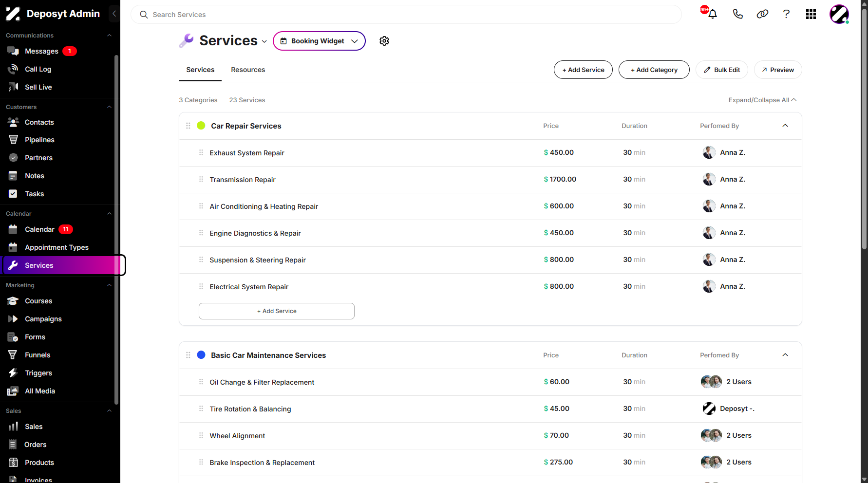This screenshot has width=868, height=483.
Task: Collapse the Car Repair Services category
Action: pyautogui.click(x=785, y=126)
